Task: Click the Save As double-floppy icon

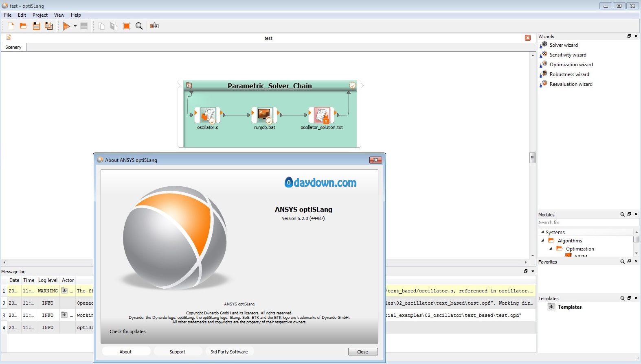Action: [49, 26]
